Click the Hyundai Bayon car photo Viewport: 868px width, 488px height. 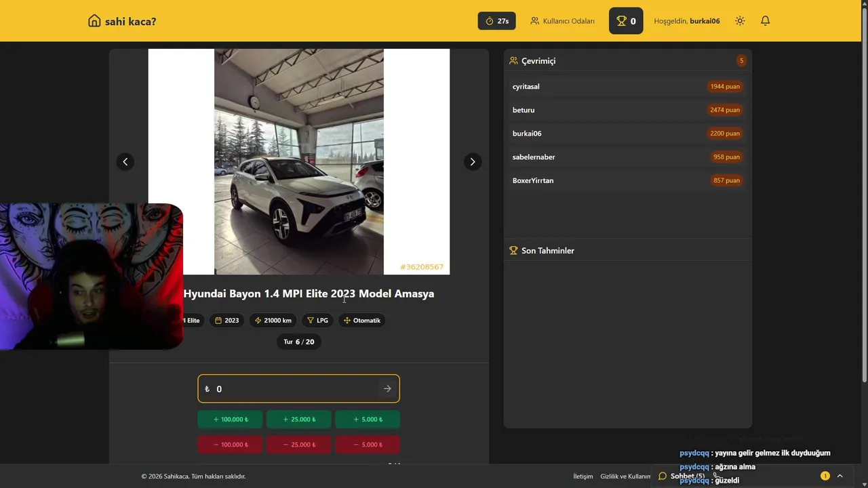(299, 161)
